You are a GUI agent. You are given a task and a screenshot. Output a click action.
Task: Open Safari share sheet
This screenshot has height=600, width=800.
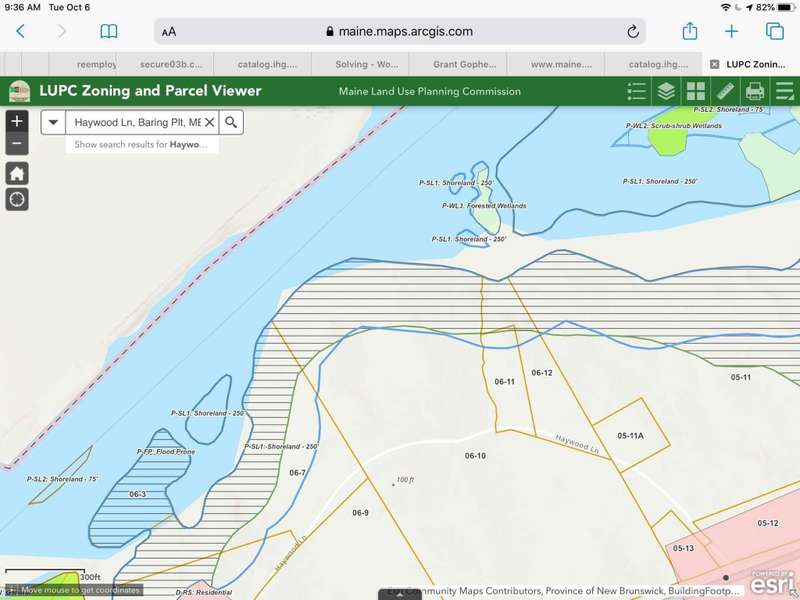point(689,31)
